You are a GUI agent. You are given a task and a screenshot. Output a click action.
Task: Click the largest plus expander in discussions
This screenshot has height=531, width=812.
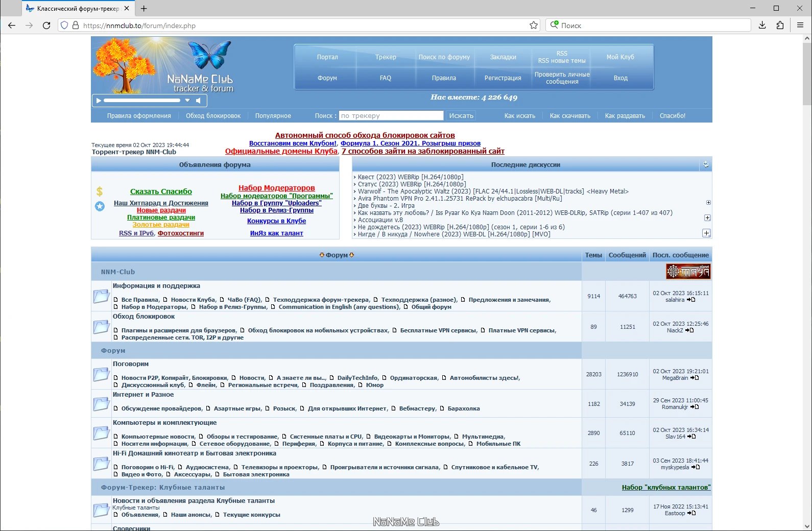click(706, 233)
